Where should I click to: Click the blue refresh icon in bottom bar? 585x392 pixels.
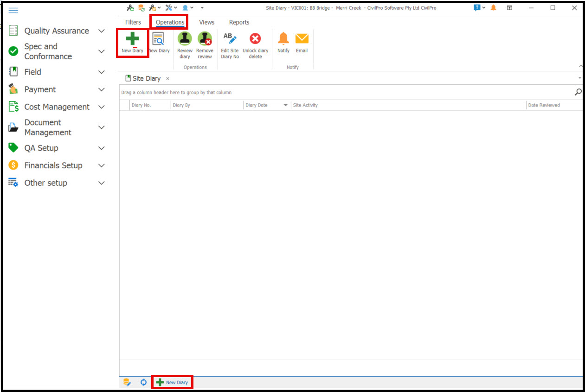tap(143, 382)
